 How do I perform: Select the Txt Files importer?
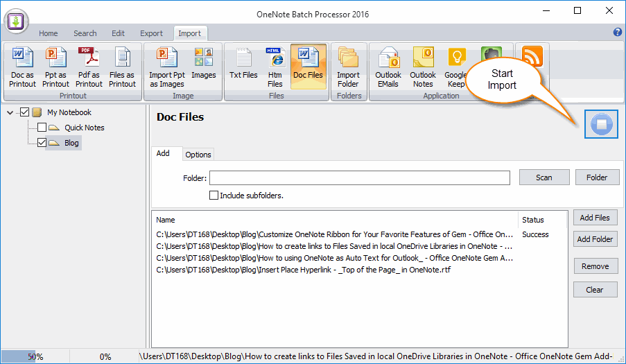pos(243,63)
